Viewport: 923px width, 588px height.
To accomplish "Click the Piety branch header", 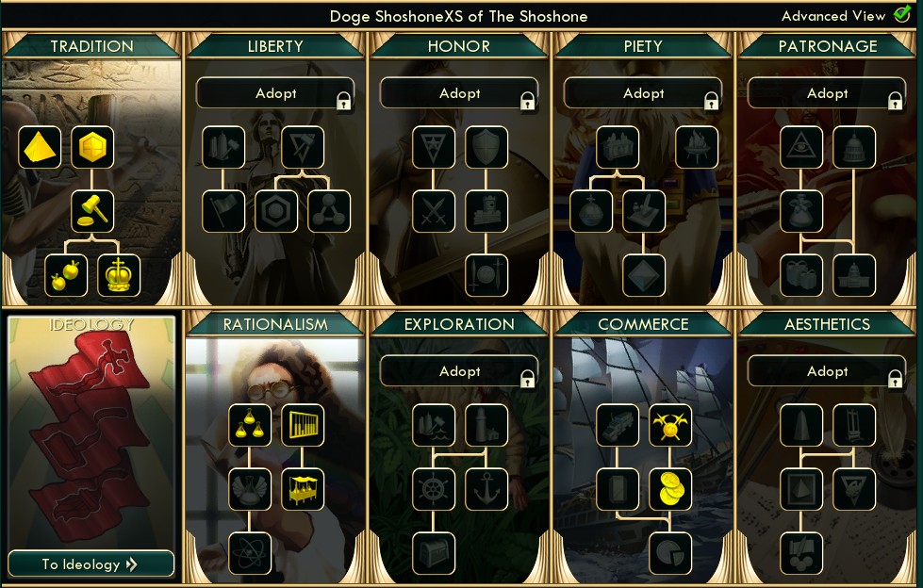I will tap(643, 46).
